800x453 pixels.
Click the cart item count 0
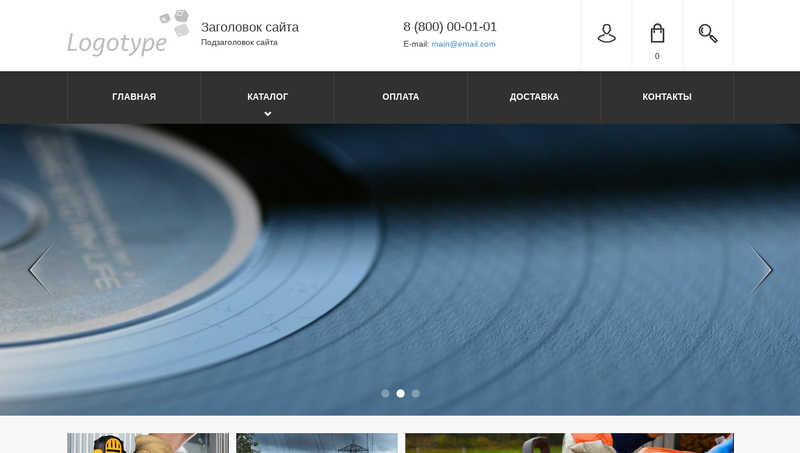[x=657, y=56]
